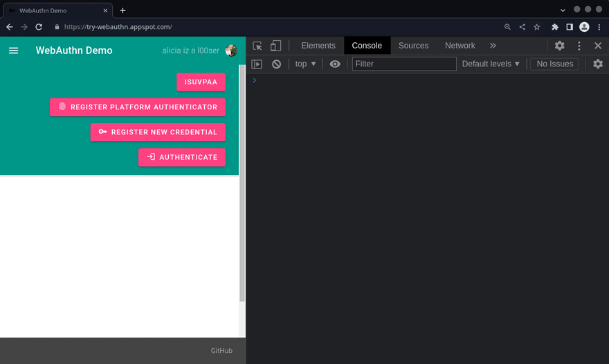Click the user avatar picture
Screen dimensions: 609x364
coord(231,51)
